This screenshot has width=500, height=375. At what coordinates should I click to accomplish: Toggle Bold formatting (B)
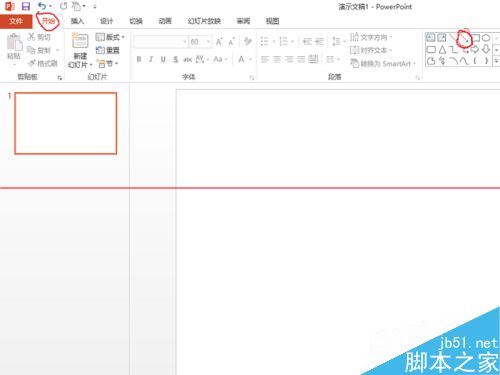pos(139,59)
